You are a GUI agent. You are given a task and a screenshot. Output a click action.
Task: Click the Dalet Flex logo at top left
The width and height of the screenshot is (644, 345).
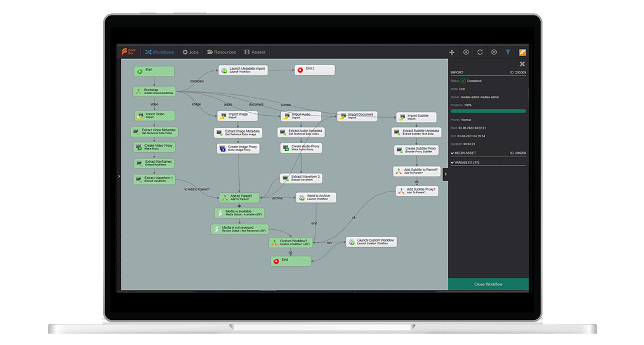coord(128,52)
